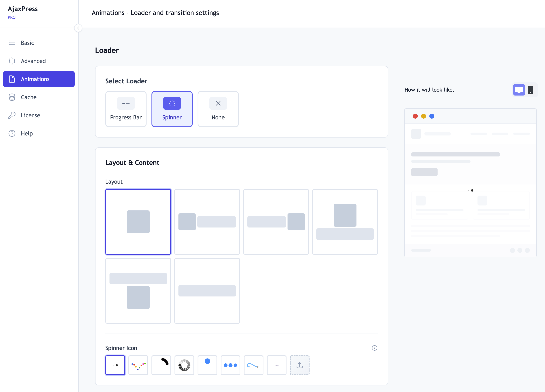This screenshot has height=392, width=545.
Task: Pick the gray segmented circle spinner
Action: 184,365
